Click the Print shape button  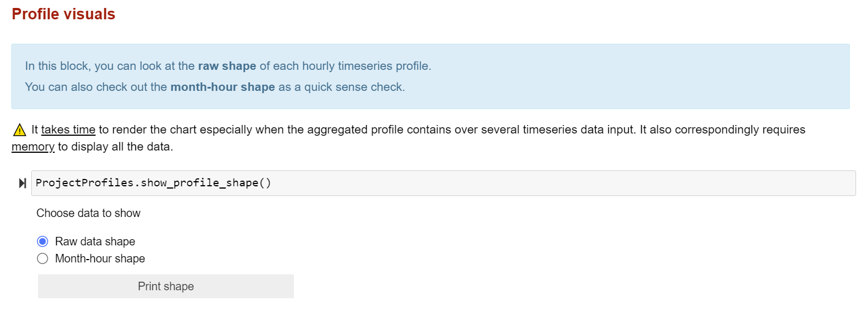click(x=166, y=286)
